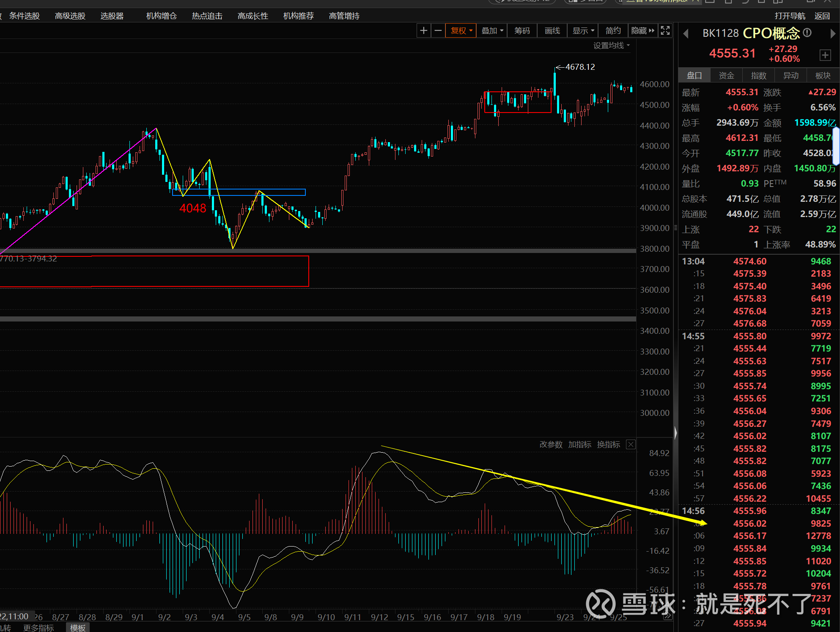Toggle 简约 simplified chart mode
The width and height of the screenshot is (840, 632).
(x=613, y=30)
